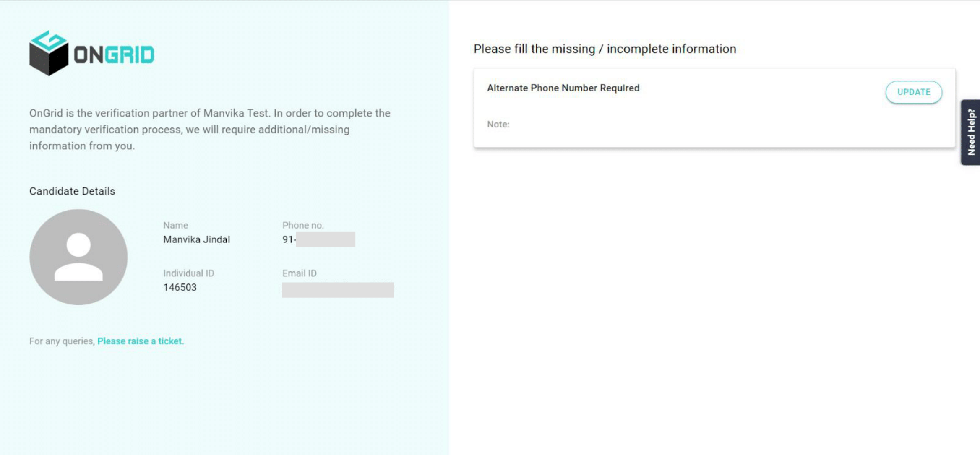Click the Individual ID value 146503
Screen dimensions: 980x455
click(180, 287)
